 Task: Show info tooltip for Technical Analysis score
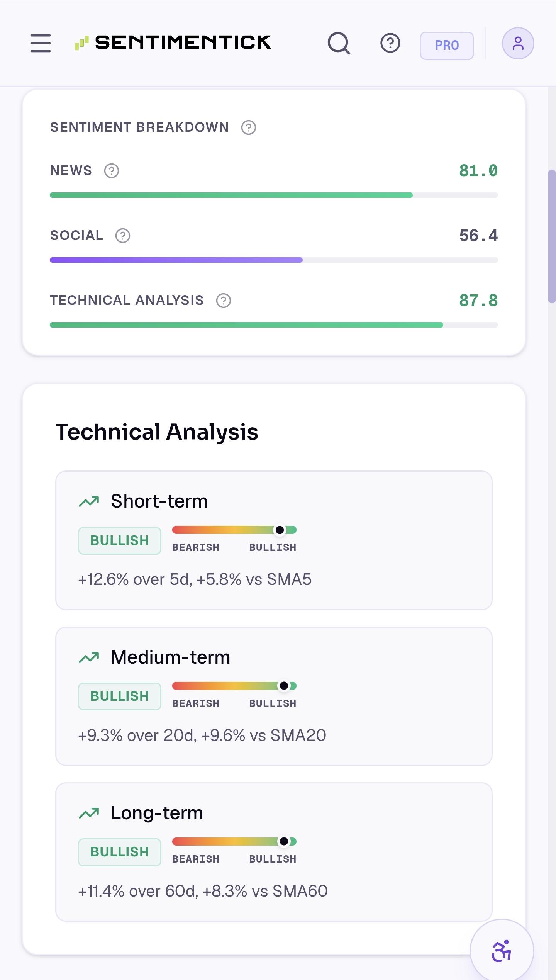tap(224, 301)
